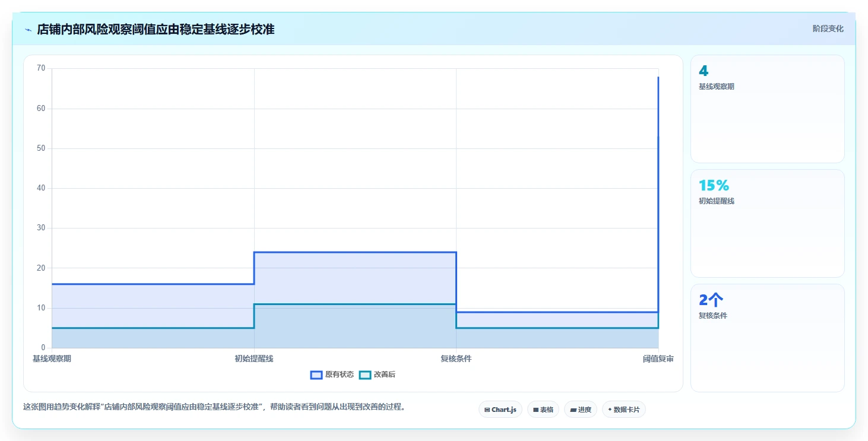The height and width of the screenshot is (441, 868).
Task: Toggle the 改善后 legend swatch
Action: click(365, 375)
